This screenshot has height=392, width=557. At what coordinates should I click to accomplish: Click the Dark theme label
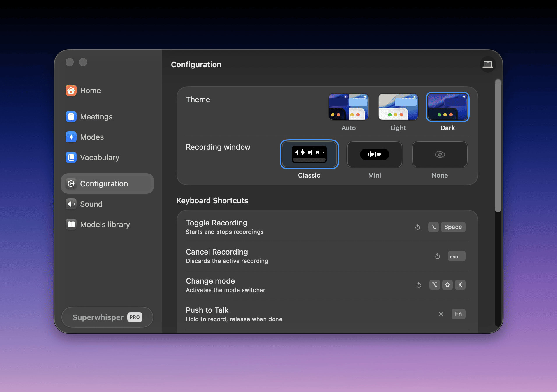pyautogui.click(x=448, y=128)
